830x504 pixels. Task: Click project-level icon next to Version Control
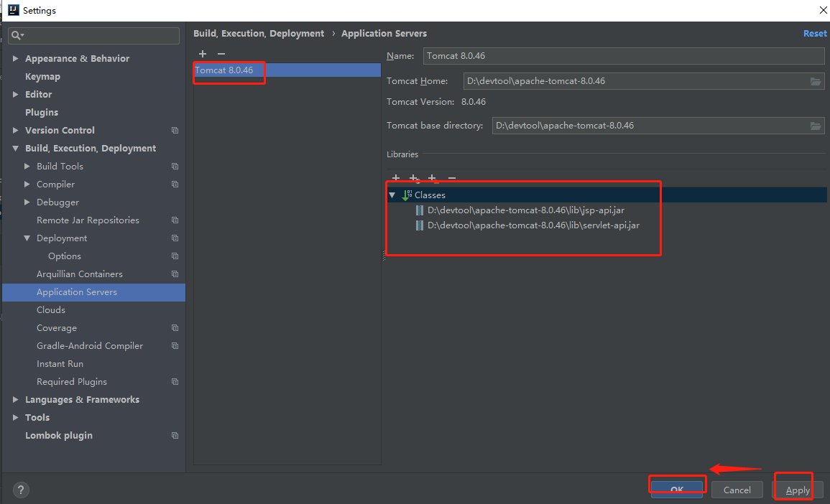(175, 131)
